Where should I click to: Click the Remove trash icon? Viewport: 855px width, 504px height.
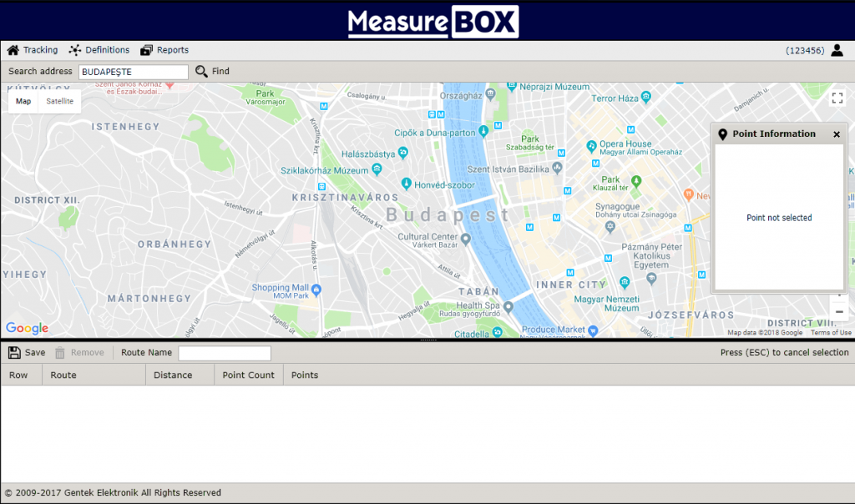coord(60,353)
